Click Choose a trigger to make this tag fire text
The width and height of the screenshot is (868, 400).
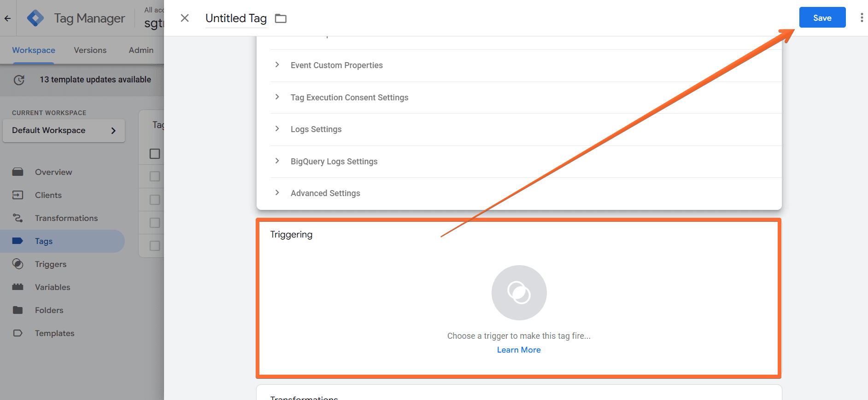coord(519,336)
